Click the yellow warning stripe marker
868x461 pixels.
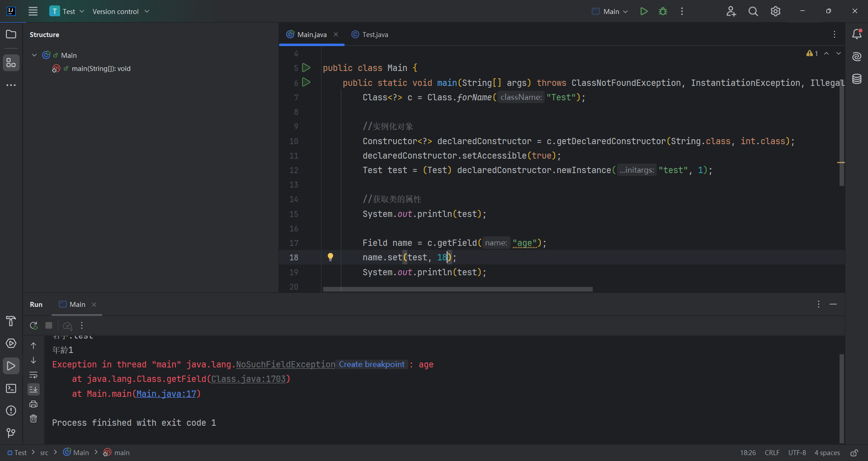click(x=841, y=162)
